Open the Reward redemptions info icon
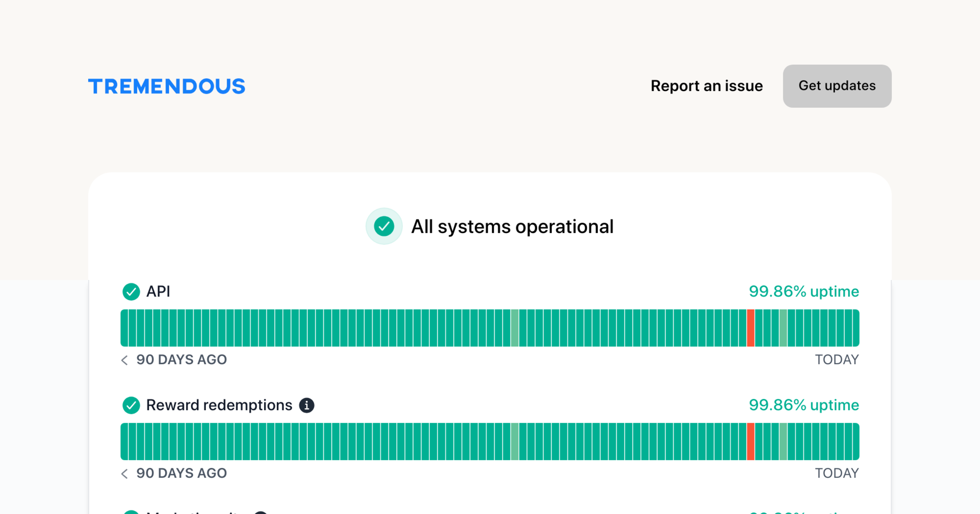 pyautogui.click(x=307, y=405)
